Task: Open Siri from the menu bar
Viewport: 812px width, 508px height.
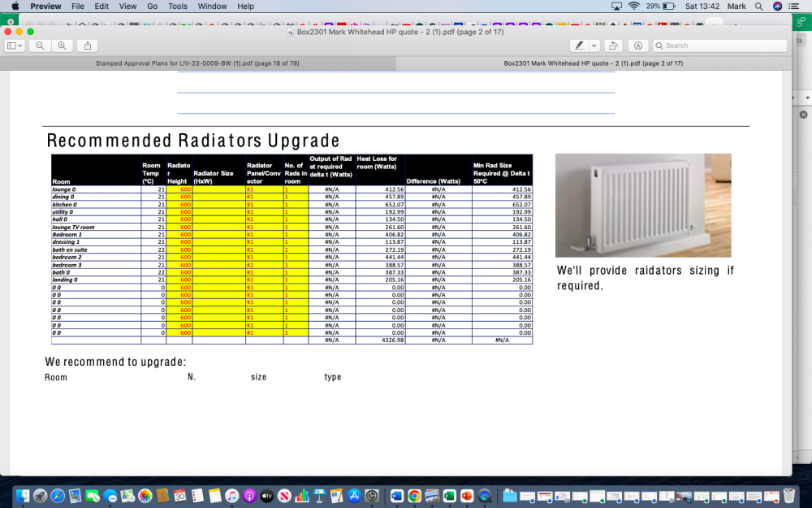Action: click(777, 7)
